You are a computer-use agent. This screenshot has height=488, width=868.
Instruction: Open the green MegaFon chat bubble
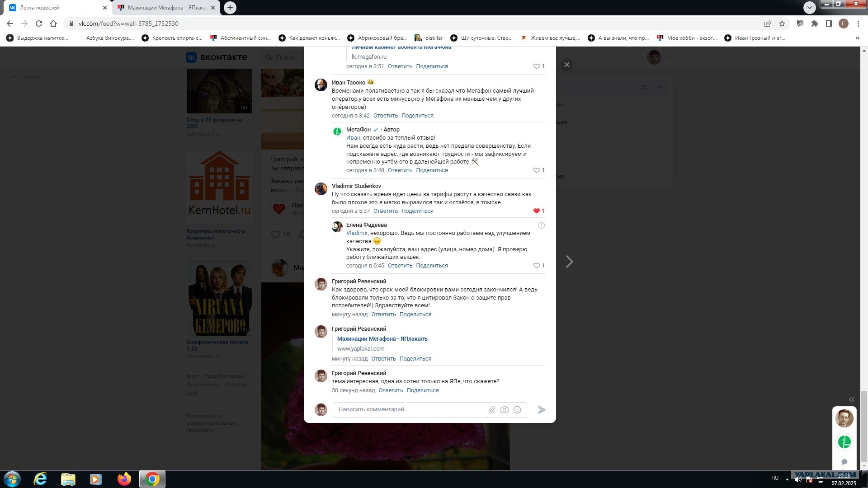844,442
